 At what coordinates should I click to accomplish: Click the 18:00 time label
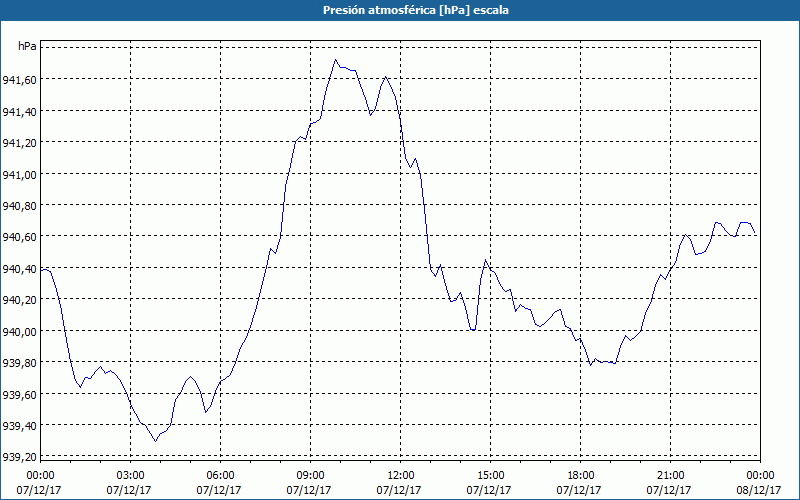[581, 476]
